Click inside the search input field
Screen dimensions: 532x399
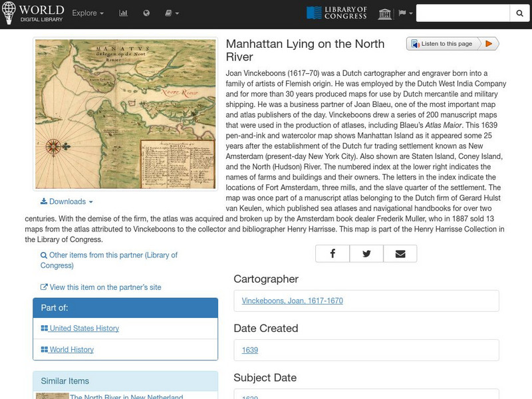pyautogui.click(x=462, y=12)
